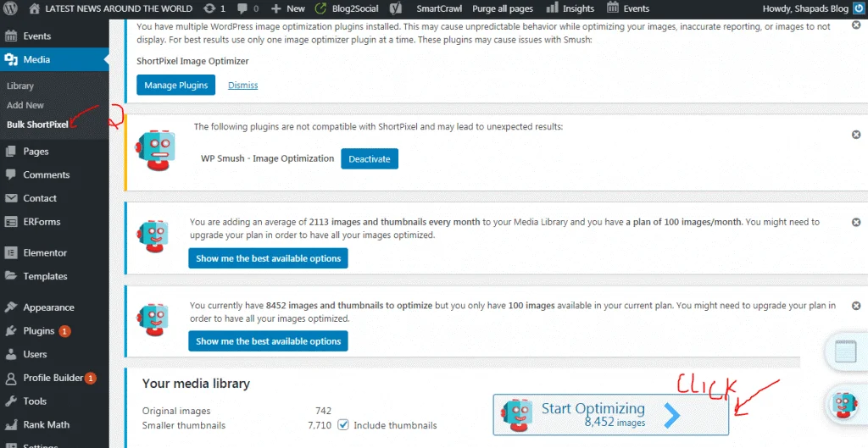Close the multiple optimizer plugins warning
The image size is (868, 448).
[x=856, y=25]
